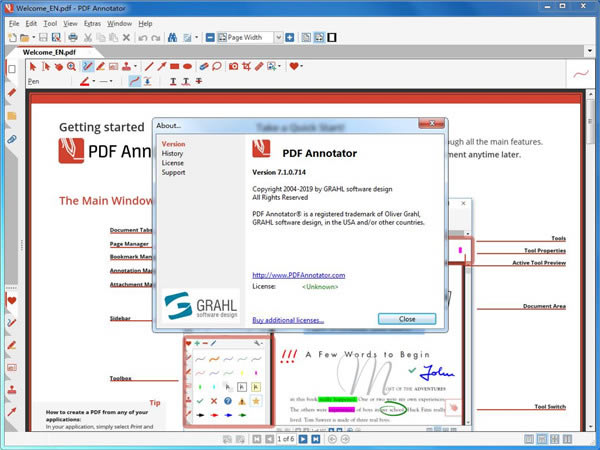The image size is (600, 450).
Task: Select the Zoom magnifier tool
Action: 71,67
